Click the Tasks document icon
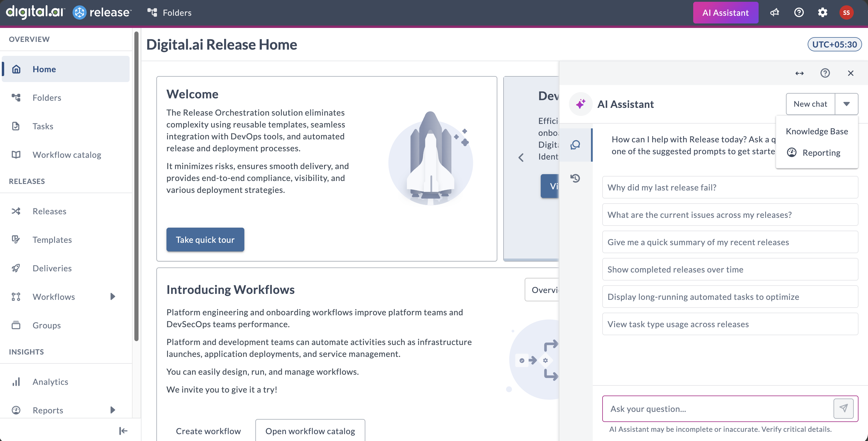The width and height of the screenshot is (868, 441). pyautogui.click(x=16, y=126)
